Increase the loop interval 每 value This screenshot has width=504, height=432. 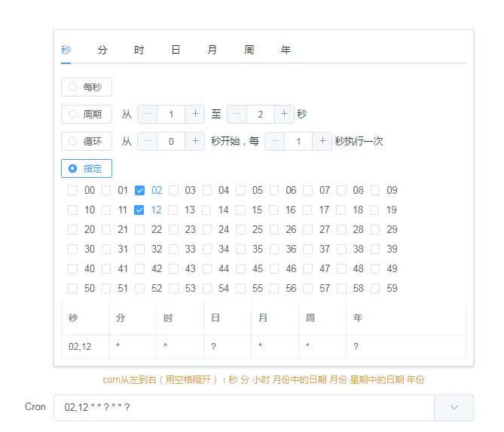[322, 141]
